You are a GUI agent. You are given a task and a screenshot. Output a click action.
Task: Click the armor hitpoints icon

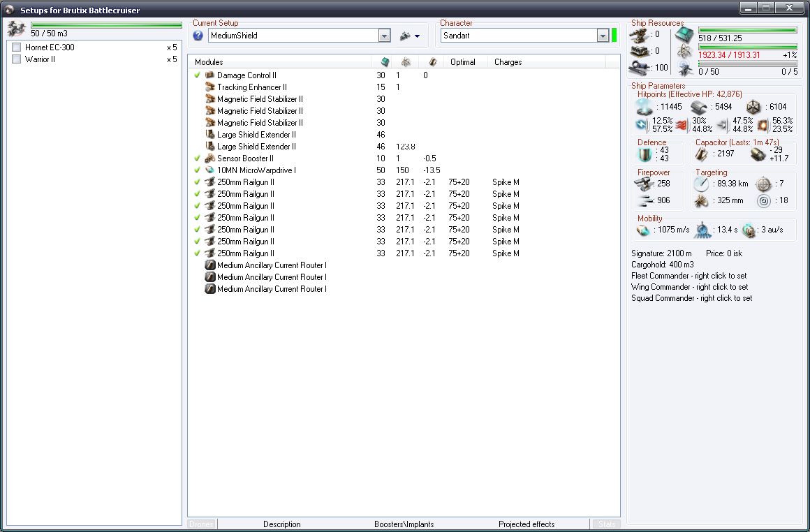click(699, 107)
